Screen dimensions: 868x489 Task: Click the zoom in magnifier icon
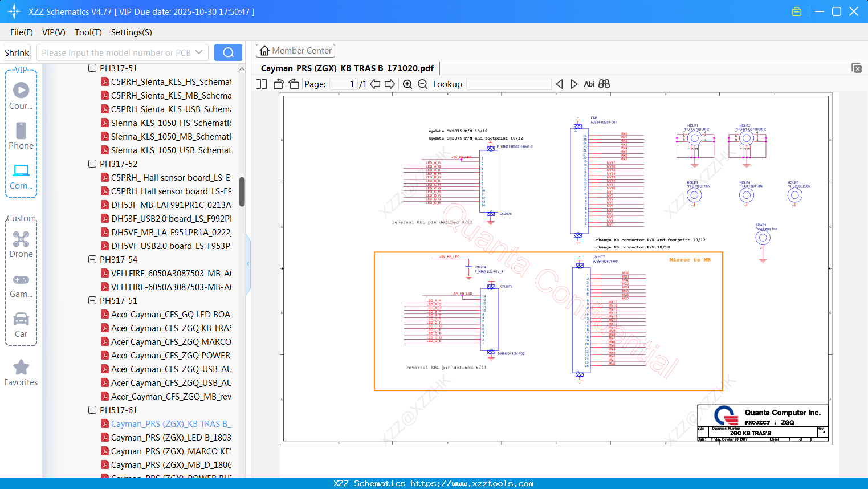407,84
